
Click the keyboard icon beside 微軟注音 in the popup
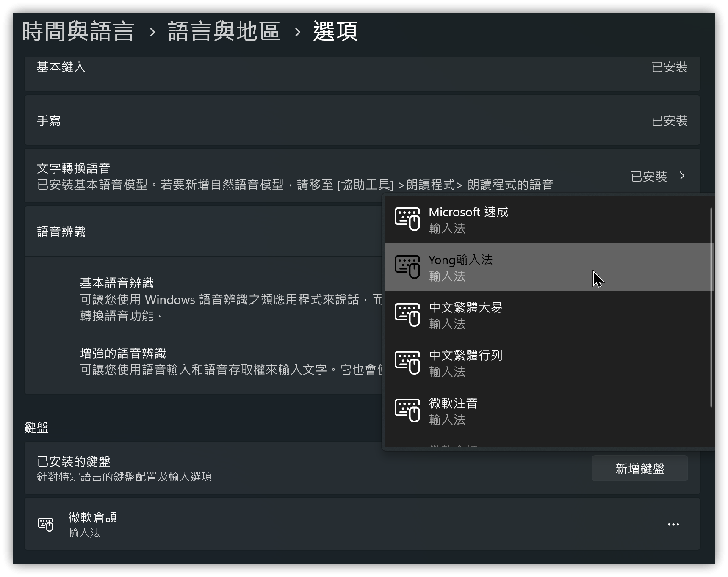pos(407,411)
